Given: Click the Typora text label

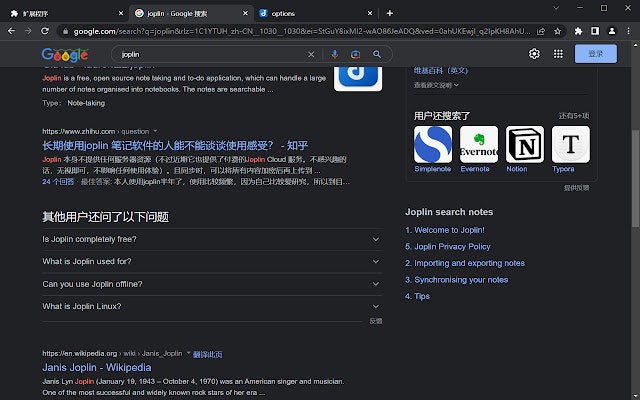Looking at the screenshot, I should [x=563, y=169].
